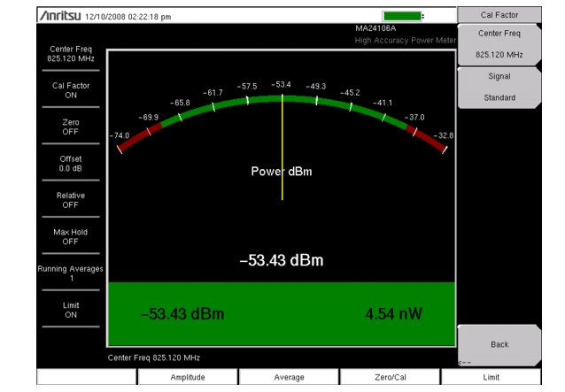Toggle Max Hold OFF status
565x392 pixels.
click(x=71, y=237)
